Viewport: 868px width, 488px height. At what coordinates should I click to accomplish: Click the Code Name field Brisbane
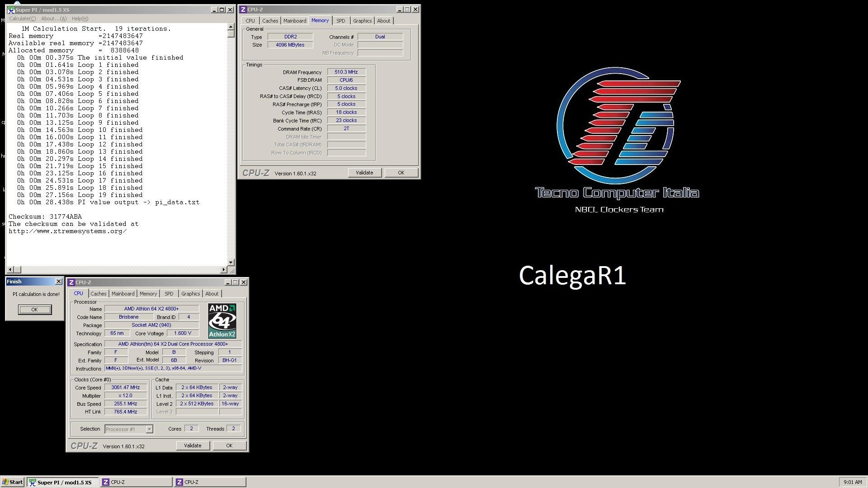[x=129, y=317]
